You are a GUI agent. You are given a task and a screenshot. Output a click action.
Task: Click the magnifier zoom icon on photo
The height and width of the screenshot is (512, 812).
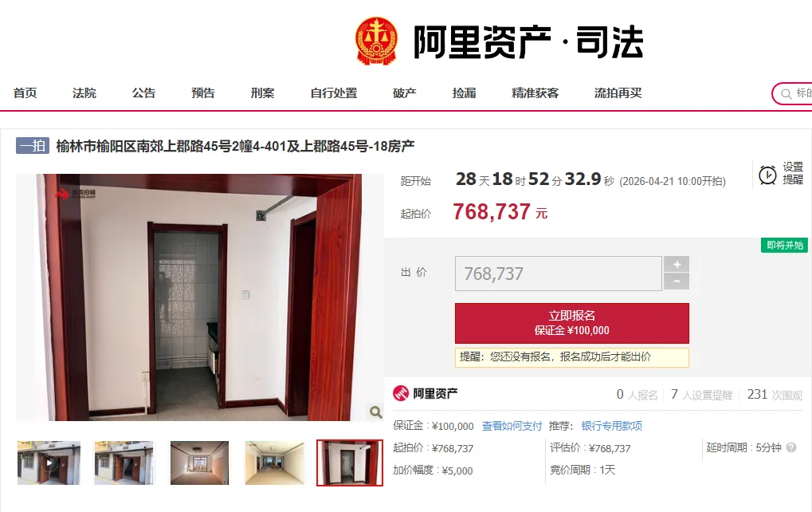(x=375, y=412)
